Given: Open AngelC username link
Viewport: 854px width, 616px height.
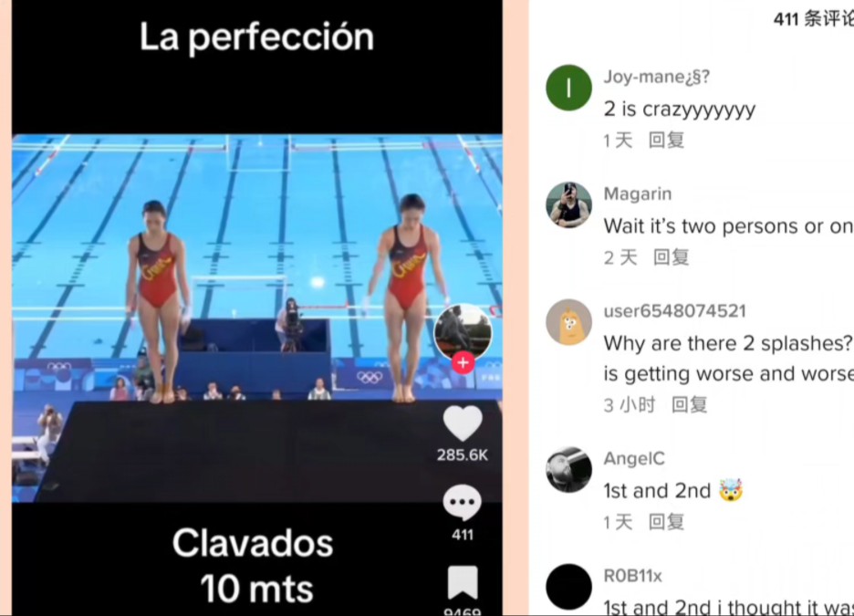Looking at the screenshot, I should (x=634, y=459).
